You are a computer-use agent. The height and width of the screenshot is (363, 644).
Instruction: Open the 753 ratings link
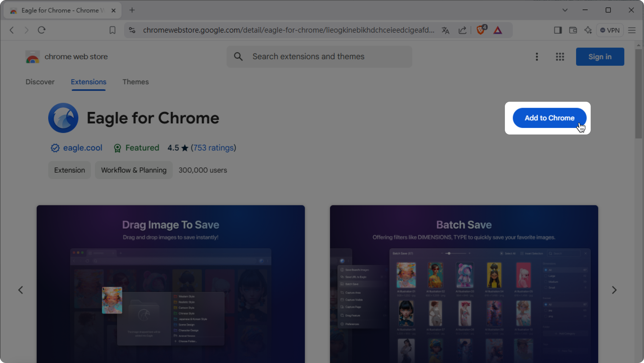click(x=213, y=148)
